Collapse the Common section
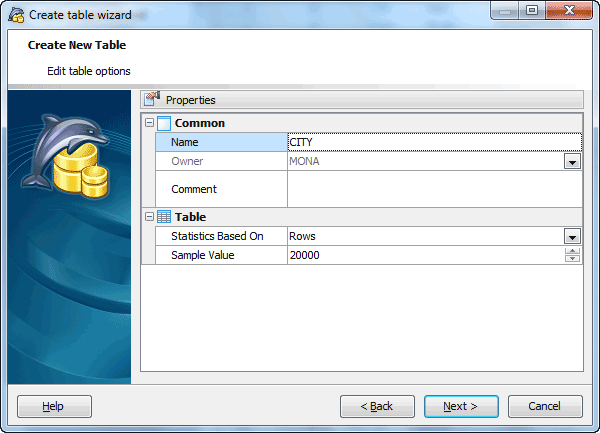The height and width of the screenshot is (433, 600). point(149,123)
